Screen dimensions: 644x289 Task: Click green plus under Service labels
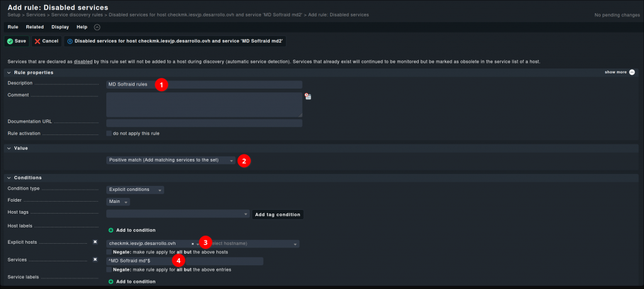(x=111, y=281)
